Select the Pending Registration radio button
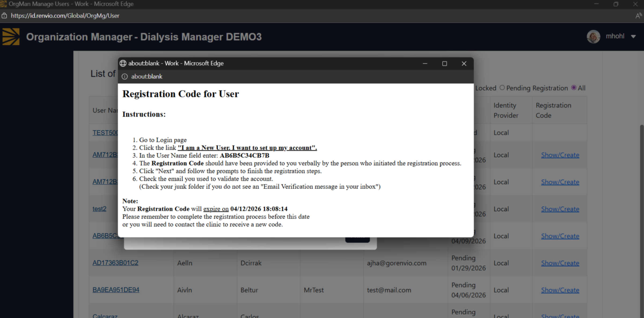 (502, 88)
